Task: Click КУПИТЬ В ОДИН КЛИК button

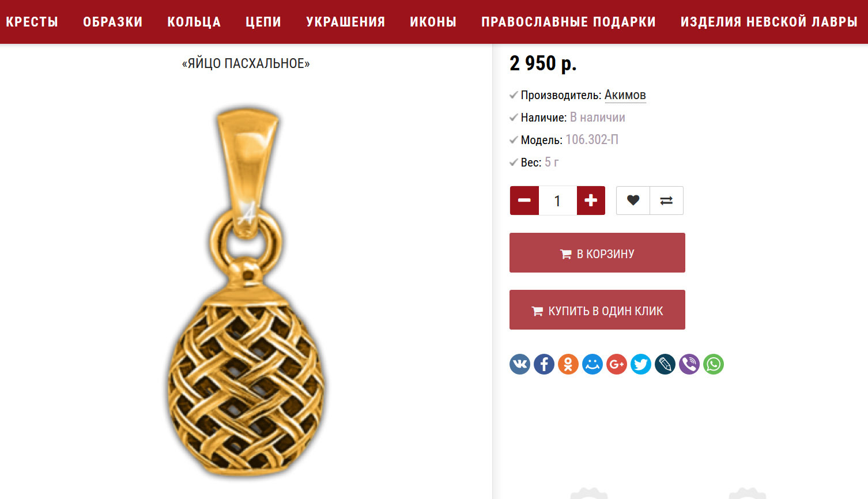Action: tap(597, 310)
